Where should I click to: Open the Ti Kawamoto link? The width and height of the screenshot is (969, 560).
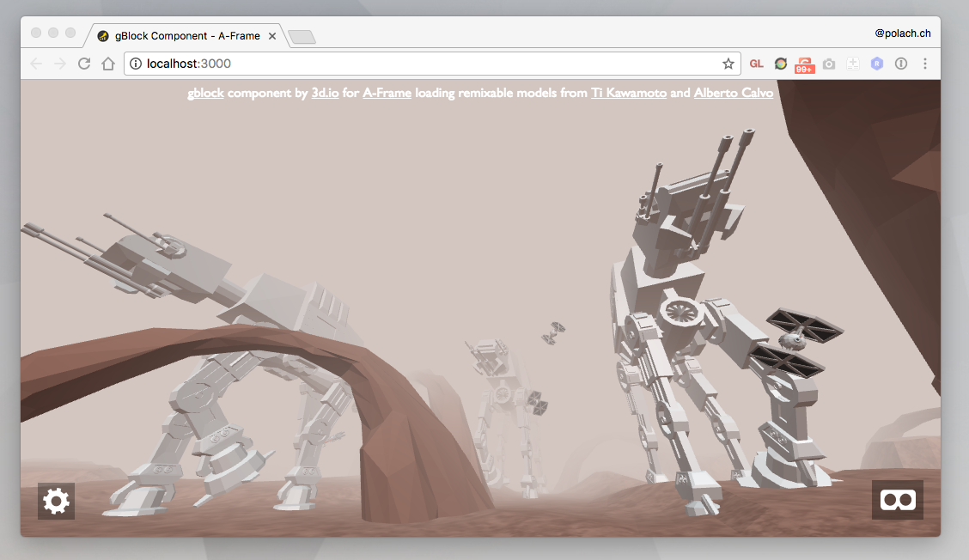click(629, 93)
